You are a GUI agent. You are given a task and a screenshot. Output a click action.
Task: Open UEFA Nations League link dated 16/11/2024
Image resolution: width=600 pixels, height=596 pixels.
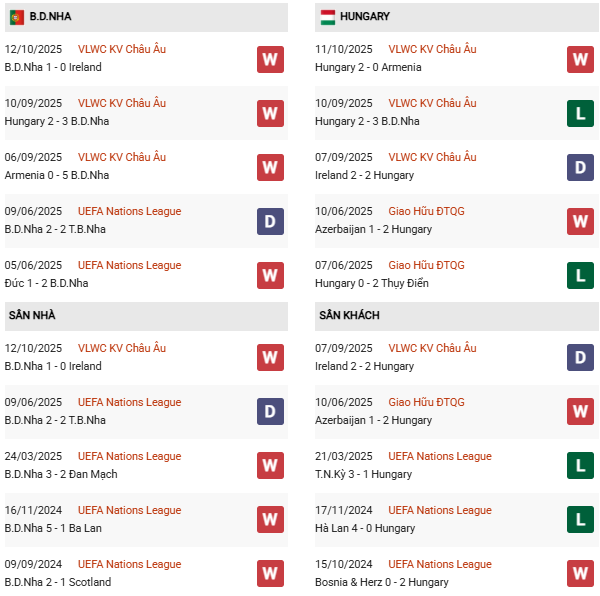130,510
